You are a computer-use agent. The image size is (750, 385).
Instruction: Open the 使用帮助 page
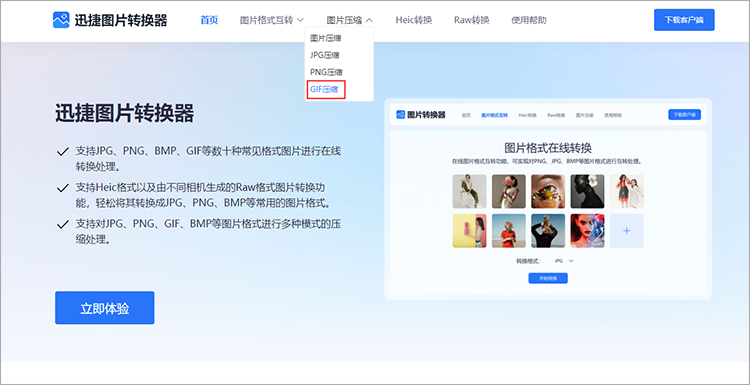pyautogui.click(x=529, y=20)
